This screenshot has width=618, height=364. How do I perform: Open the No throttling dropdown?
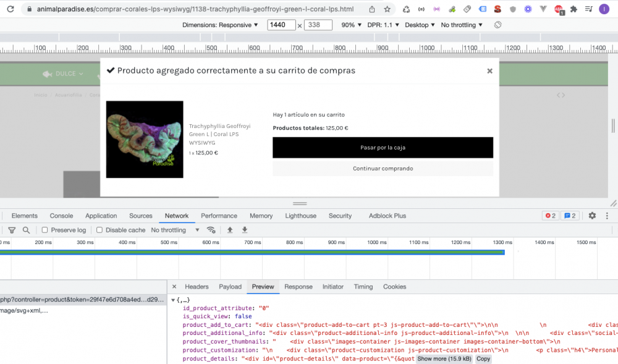tap(460, 25)
